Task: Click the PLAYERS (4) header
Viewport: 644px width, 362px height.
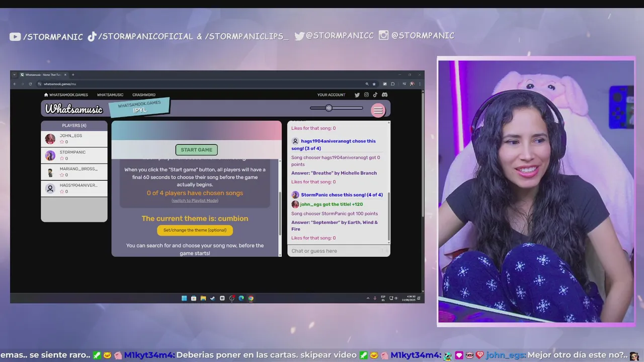Action: (74, 125)
